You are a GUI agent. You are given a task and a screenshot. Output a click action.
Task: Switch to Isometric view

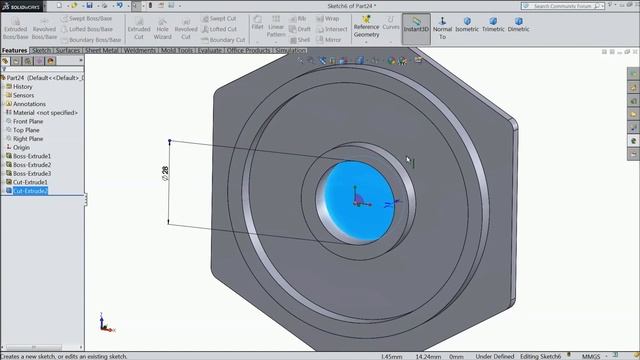click(467, 24)
